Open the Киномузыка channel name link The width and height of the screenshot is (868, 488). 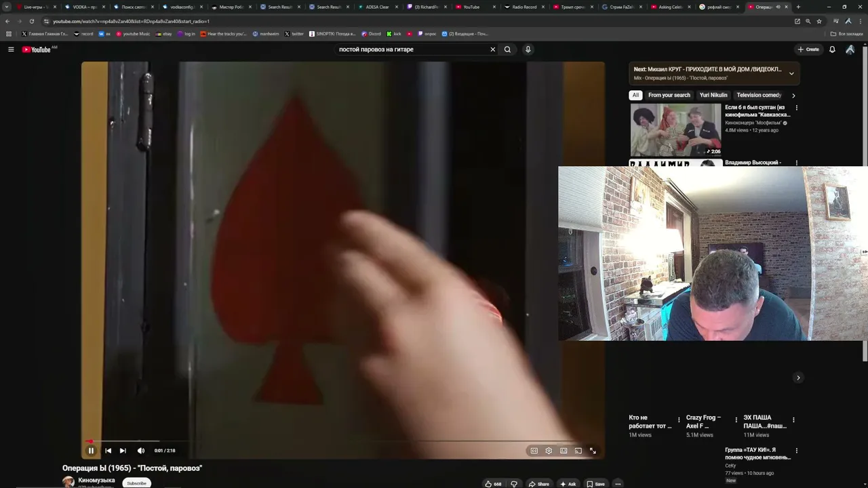coord(96,480)
